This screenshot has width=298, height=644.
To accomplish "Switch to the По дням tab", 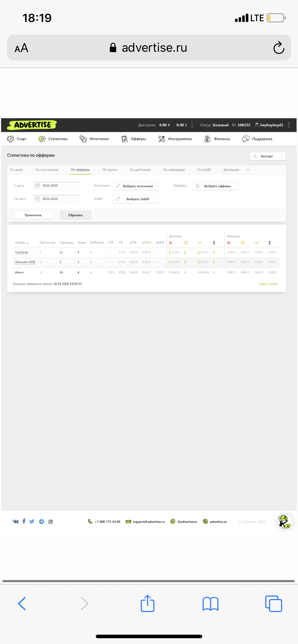I will pos(17,170).
